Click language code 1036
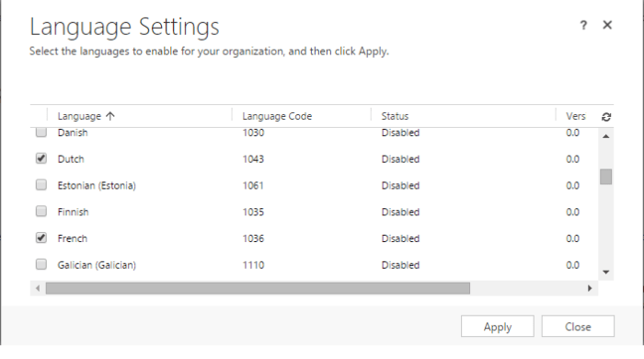 click(x=253, y=238)
